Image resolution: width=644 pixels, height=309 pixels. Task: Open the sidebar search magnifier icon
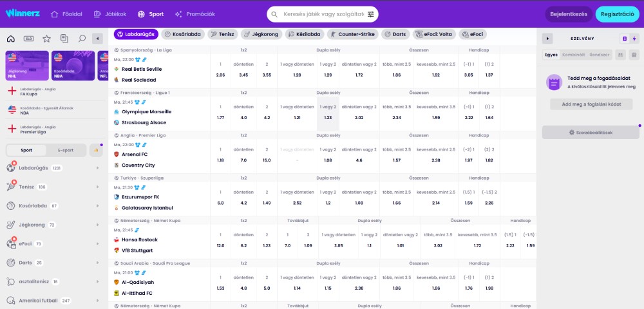82,39
